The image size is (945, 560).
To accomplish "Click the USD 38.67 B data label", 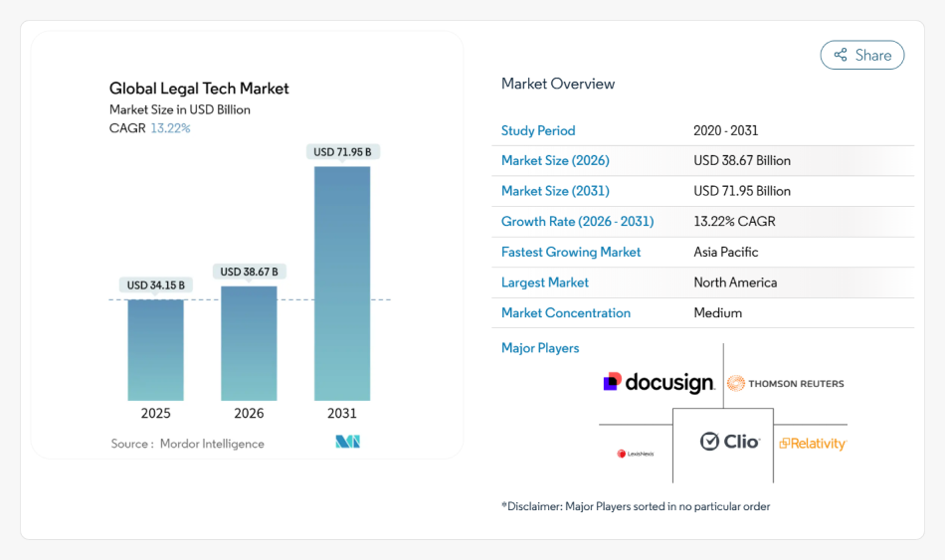I will point(249,272).
